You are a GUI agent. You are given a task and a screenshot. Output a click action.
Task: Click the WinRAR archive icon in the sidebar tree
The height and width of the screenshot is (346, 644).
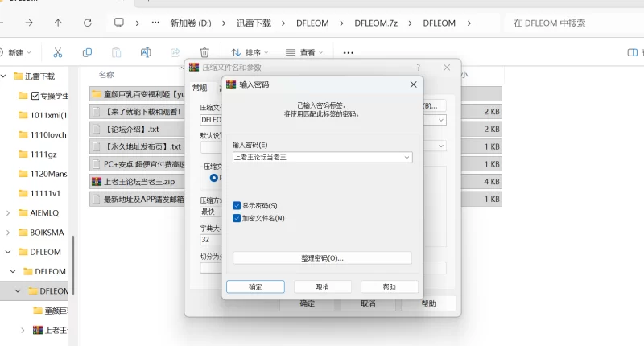[38, 330]
